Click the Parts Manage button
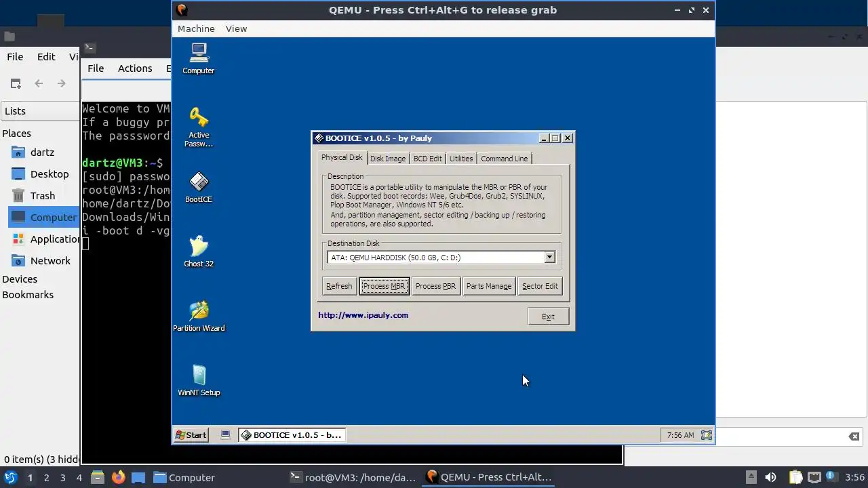 (x=489, y=286)
